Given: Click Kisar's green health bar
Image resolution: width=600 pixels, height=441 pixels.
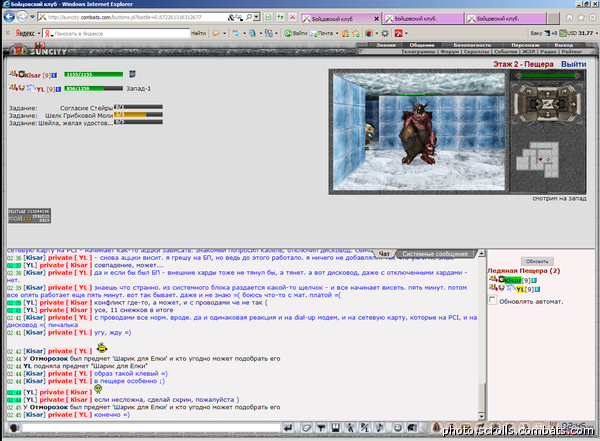Looking at the screenshot, I should tap(93, 74).
